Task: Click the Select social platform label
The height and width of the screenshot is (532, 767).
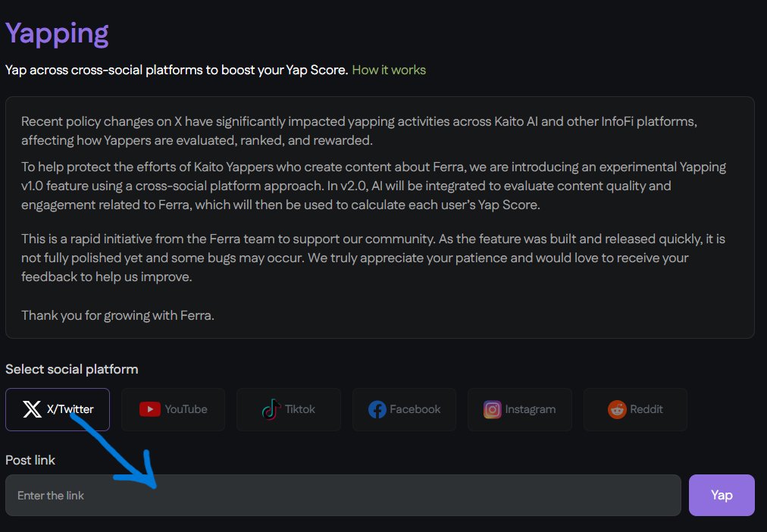Action: pyautogui.click(x=71, y=369)
